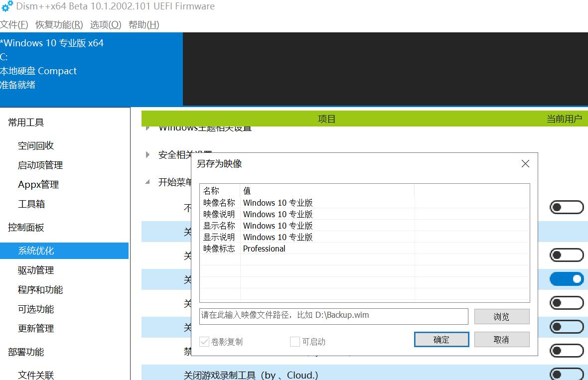
Task: Click the image path input field
Action: click(x=334, y=316)
